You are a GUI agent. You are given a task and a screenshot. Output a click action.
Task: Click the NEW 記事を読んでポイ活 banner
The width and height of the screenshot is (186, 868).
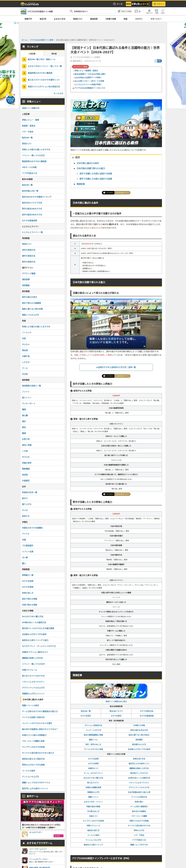[137, 4]
